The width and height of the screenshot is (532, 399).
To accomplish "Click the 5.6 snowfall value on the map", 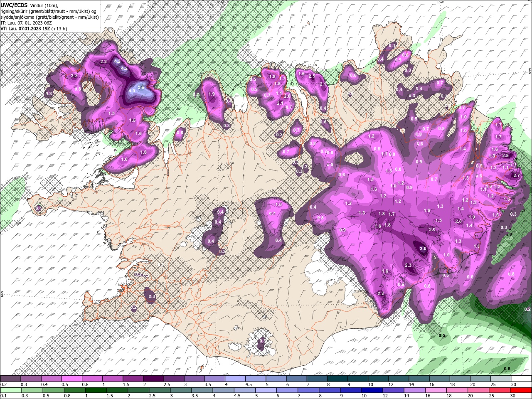I will coord(141,87).
